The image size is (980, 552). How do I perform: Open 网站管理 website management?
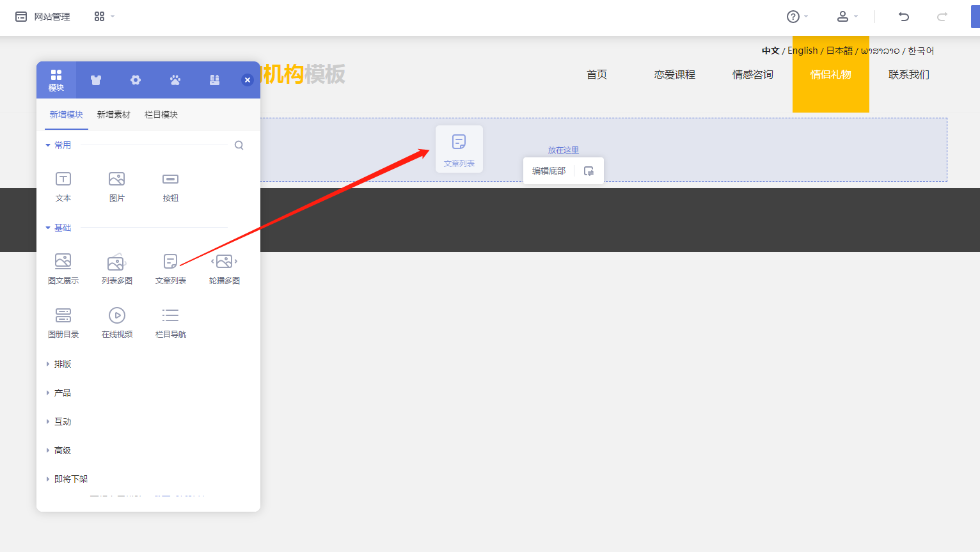pos(43,17)
